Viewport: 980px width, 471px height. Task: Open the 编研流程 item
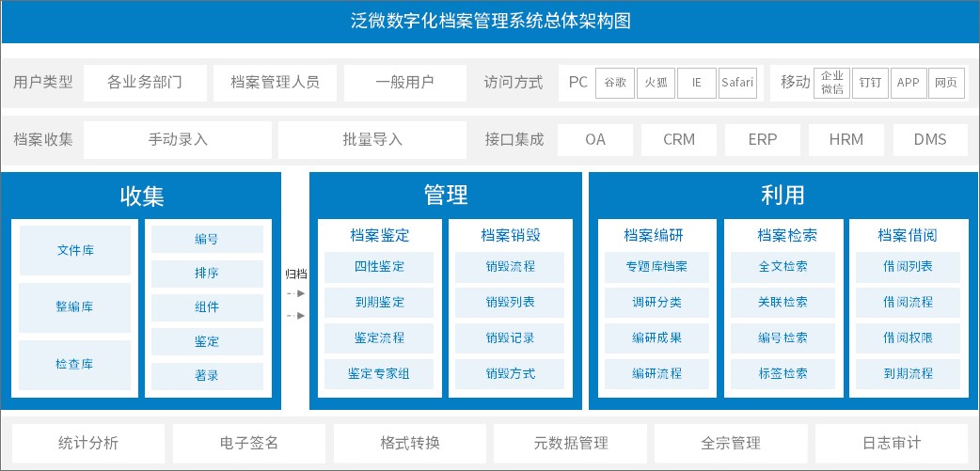pos(656,374)
